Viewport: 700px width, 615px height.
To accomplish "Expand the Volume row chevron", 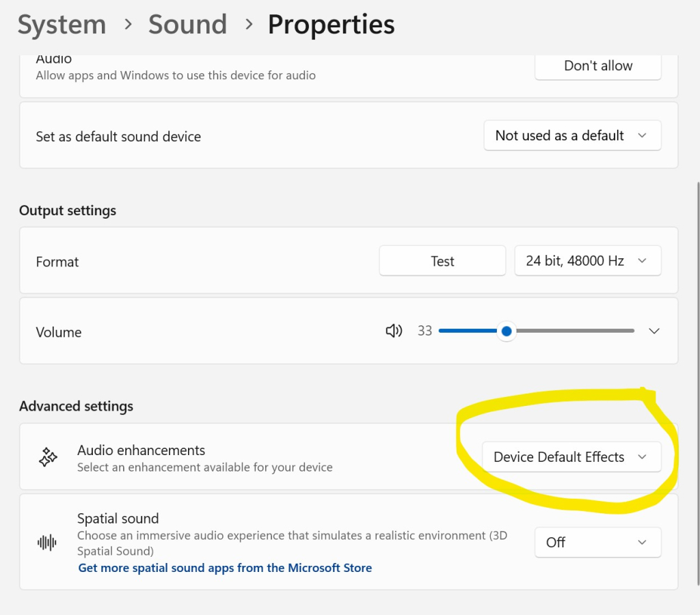I will pyautogui.click(x=654, y=331).
